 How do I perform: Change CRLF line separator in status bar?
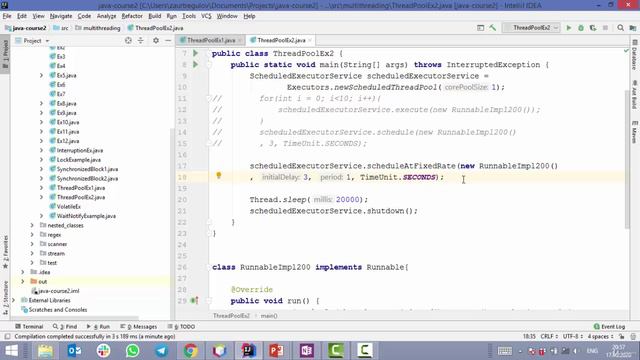(x=549, y=336)
